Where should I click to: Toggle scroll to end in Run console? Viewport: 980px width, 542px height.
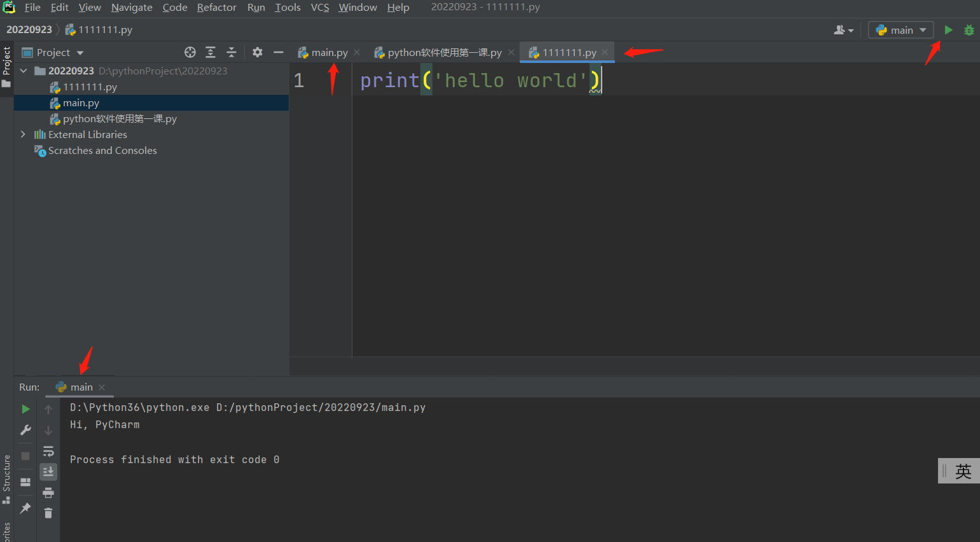pos(48,471)
